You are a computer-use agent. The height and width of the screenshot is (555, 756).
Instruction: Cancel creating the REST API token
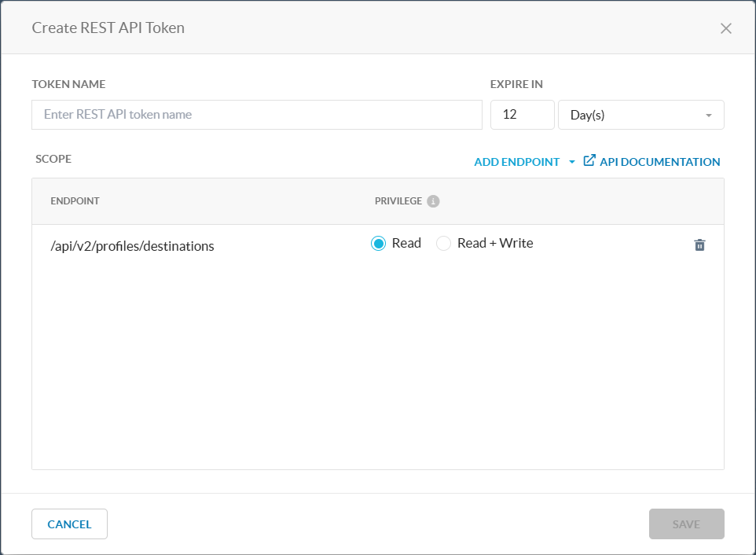[x=69, y=524]
